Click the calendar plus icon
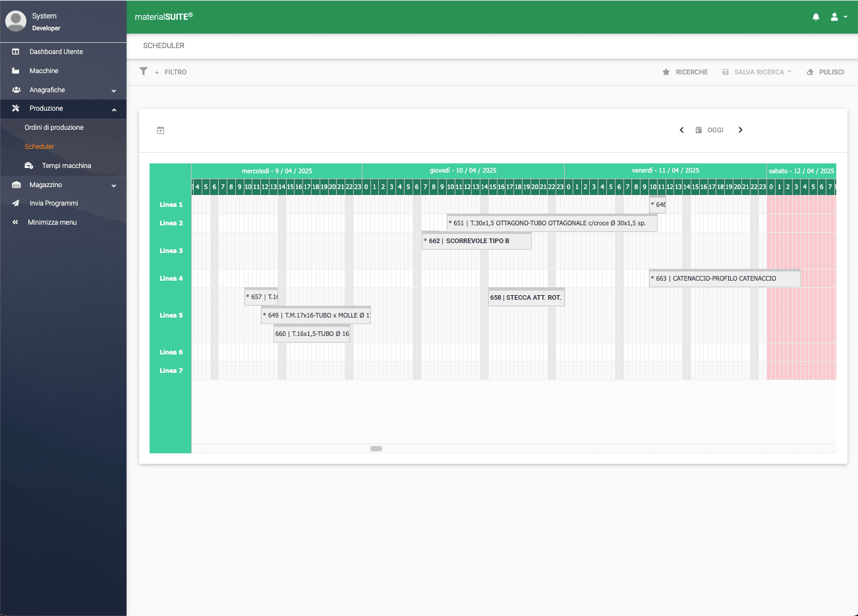The width and height of the screenshot is (858, 616). tap(160, 130)
